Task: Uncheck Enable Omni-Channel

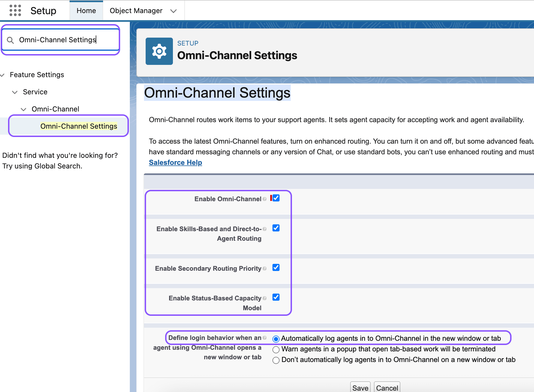Action: pyautogui.click(x=276, y=198)
